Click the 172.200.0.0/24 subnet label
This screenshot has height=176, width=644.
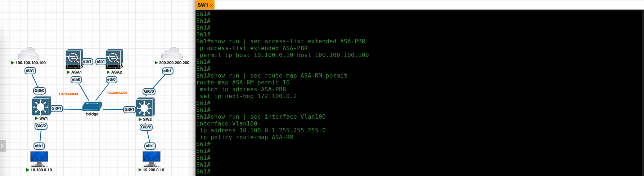click(x=117, y=93)
